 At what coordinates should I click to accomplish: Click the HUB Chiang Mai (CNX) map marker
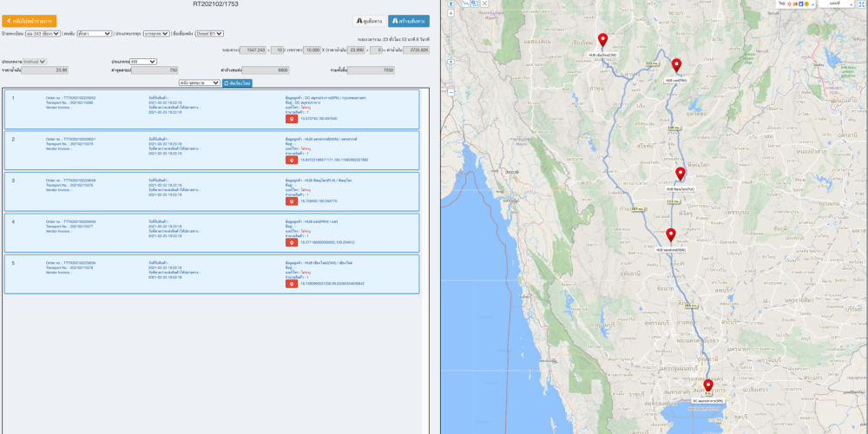pyautogui.click(x=602, y=40)
